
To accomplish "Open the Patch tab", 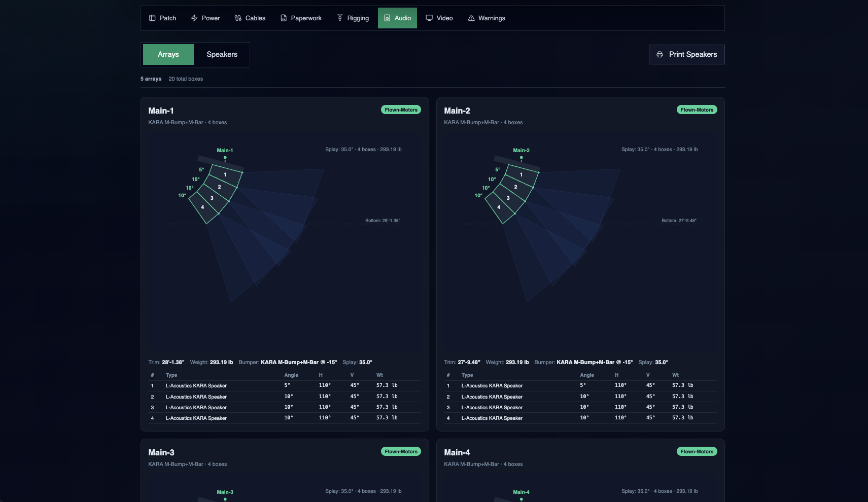I will (162, 18).
